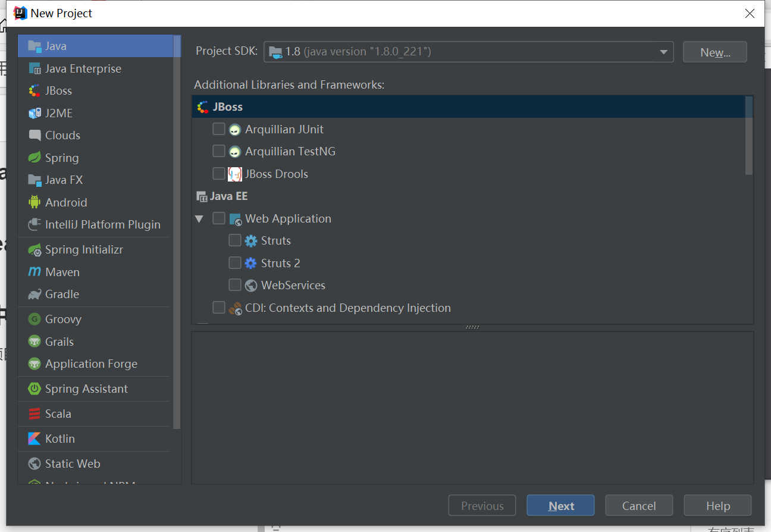
Task: Click the Java EE group icon
Action: click(202, 196)
